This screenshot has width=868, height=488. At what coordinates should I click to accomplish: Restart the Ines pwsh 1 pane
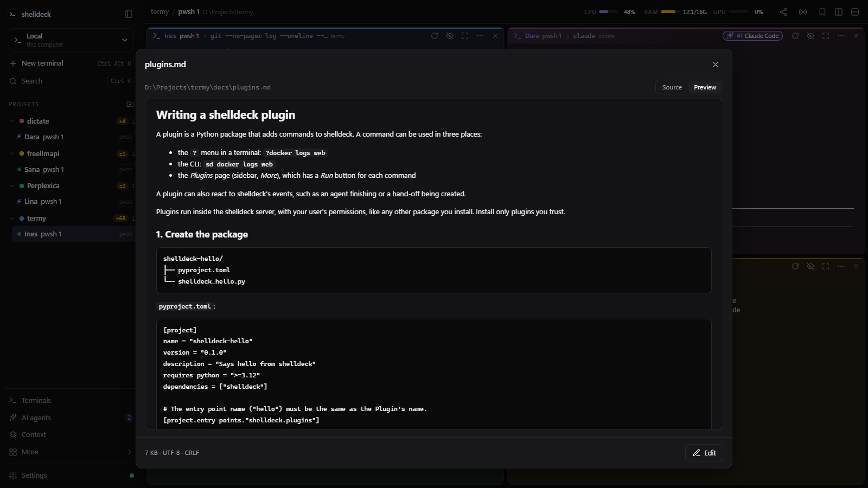(435, 36)
